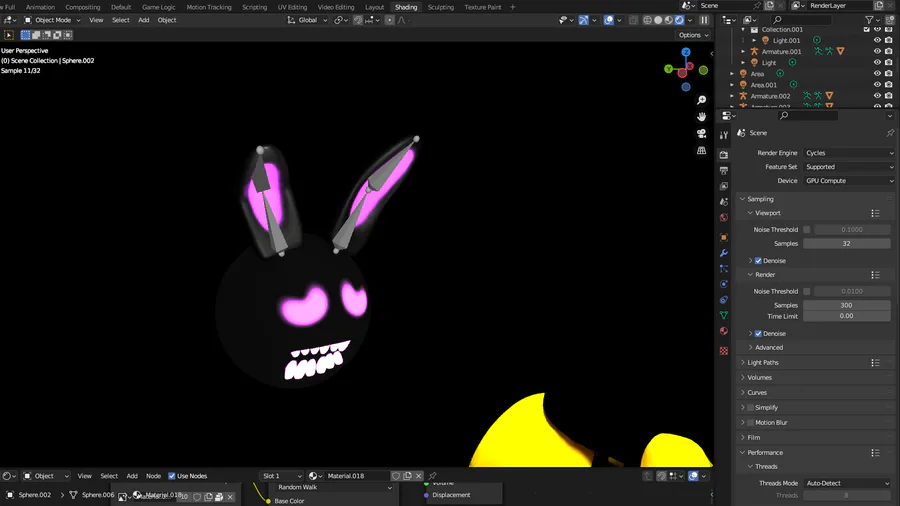Click the green Y axis gizmo circle
Viewport: 900px width, 506px height.
(669, 69)
